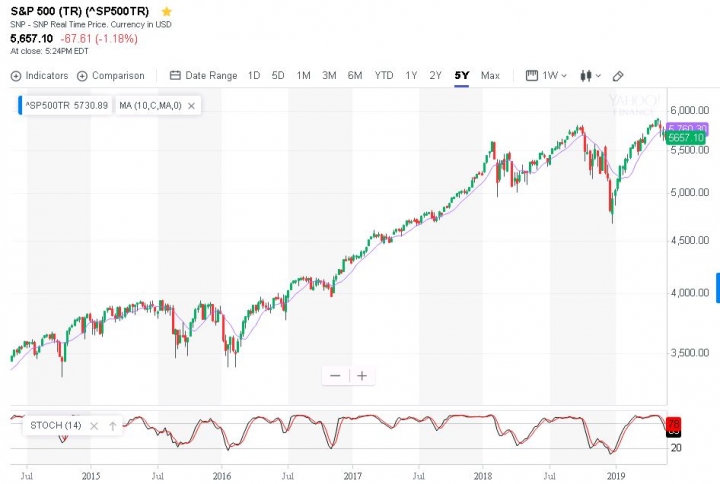Click the red 78 stochastic value tag
The image size is (720, 484).
[674, 423]
